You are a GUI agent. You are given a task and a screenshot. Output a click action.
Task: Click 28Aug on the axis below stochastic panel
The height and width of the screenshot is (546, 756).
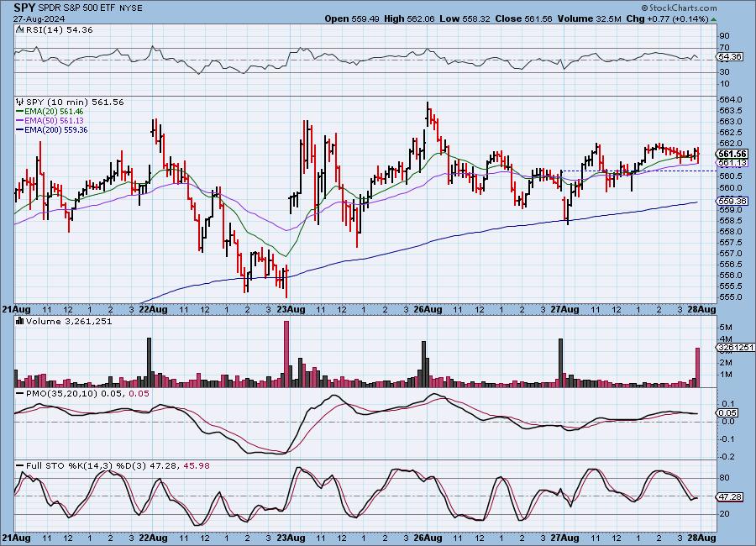coord(701,538)
